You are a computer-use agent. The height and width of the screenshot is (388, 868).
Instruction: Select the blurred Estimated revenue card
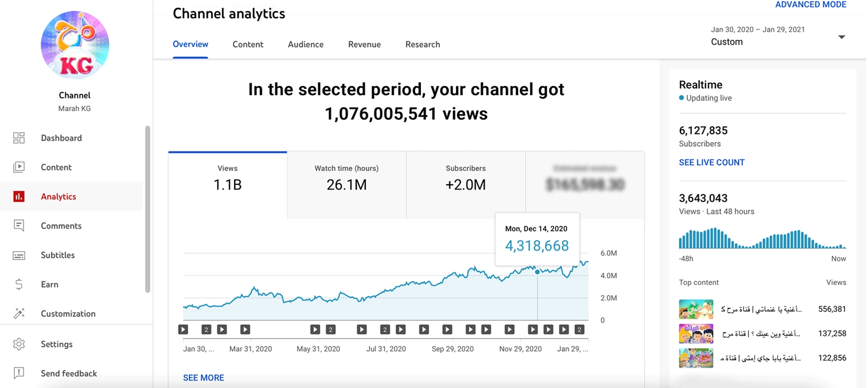(585, 185)
